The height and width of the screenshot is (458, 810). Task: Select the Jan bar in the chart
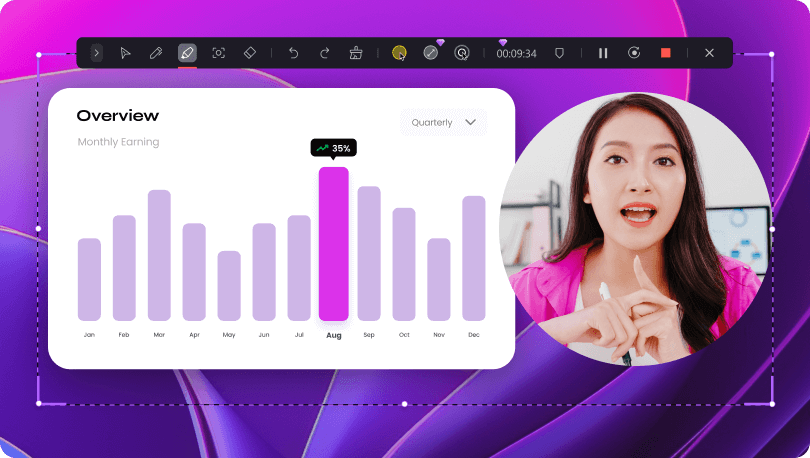[x=89, y=279]
